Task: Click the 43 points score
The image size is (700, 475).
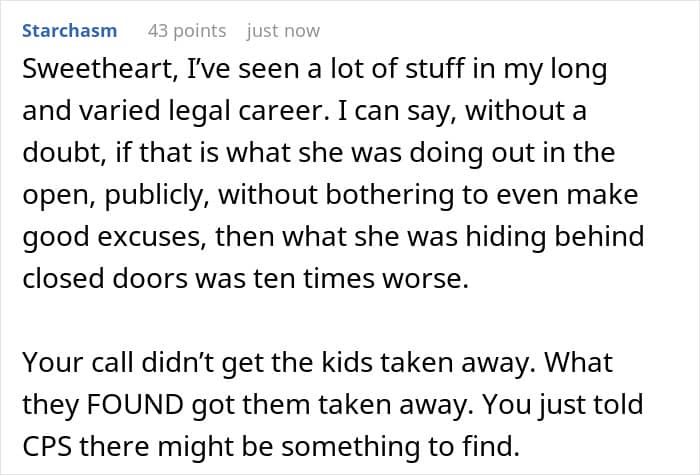Action: click(x=187, y=31)
